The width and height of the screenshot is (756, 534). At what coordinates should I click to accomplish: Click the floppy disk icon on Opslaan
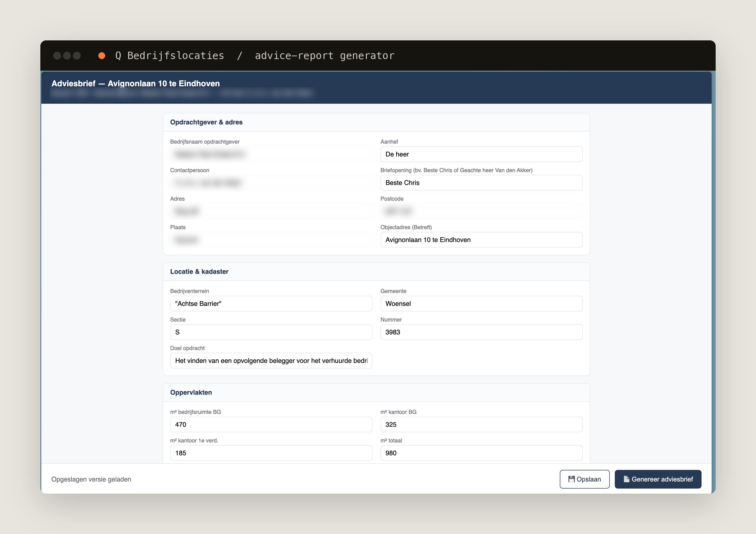pyautogui.click(x=571, y=479)
